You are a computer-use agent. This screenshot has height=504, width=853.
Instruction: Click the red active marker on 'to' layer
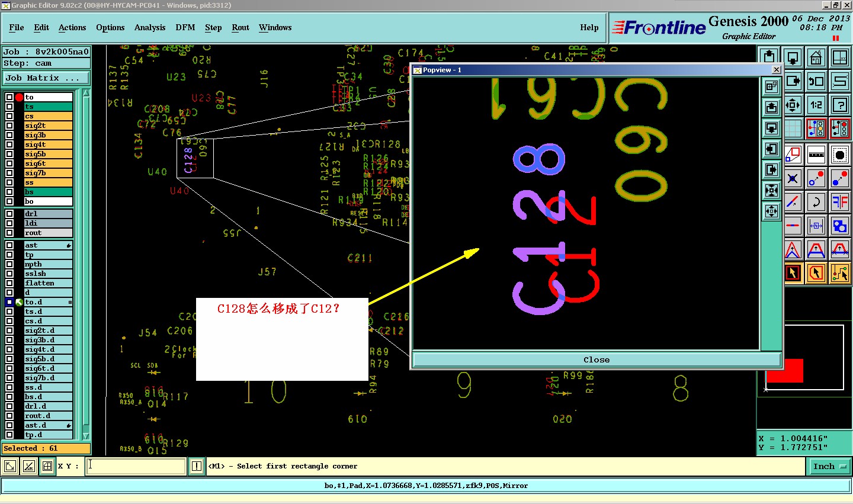tap(19, 97)
